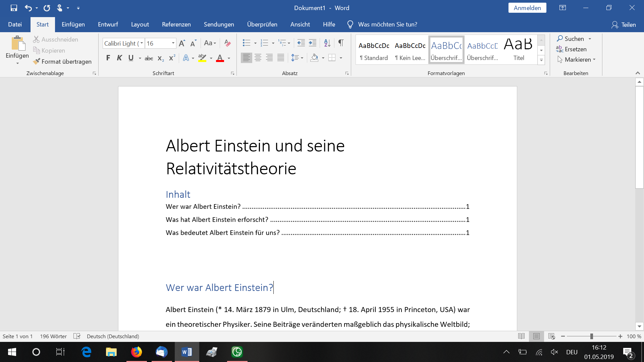
Task: Enable underline formatting
Action: (131, 58)
